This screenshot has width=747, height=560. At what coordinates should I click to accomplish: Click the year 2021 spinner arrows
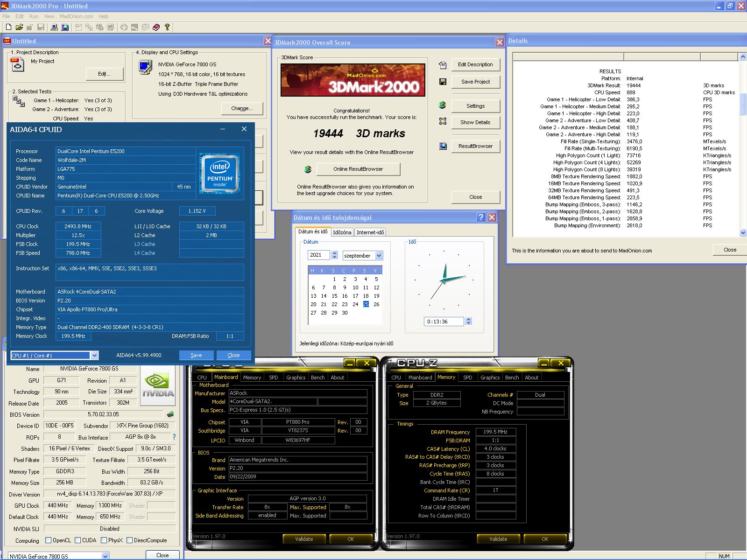(x=334, y=255)
